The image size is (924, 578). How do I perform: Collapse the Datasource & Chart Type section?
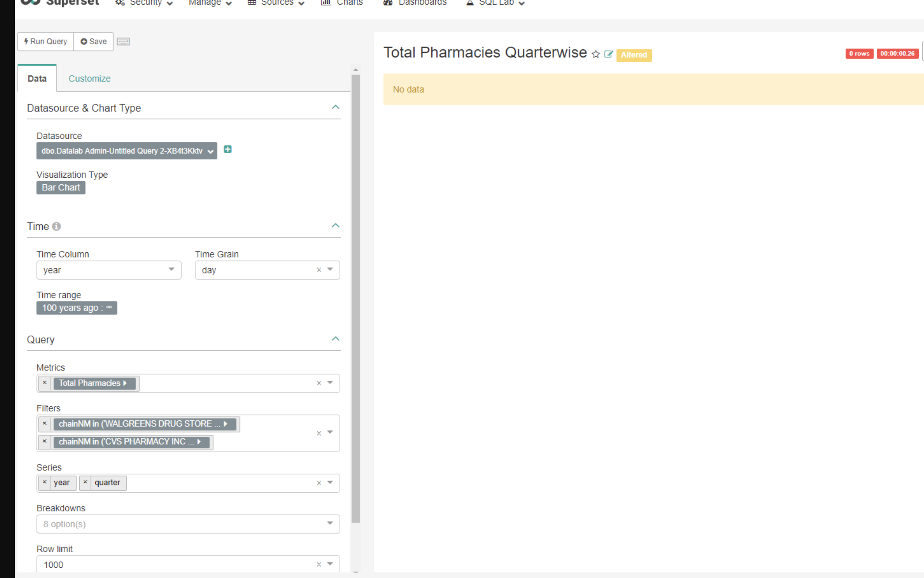(335, 107)
